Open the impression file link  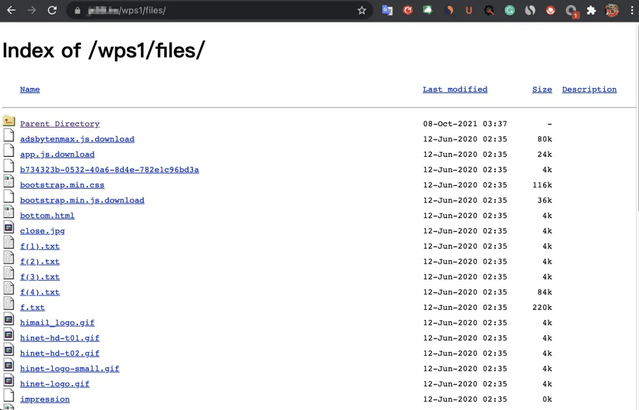pos(44,399)
